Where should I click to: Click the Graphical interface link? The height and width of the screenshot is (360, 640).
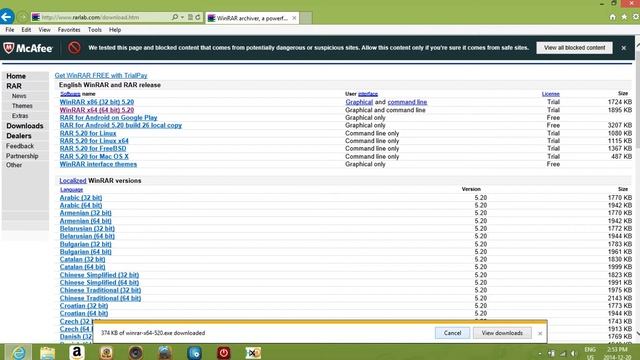click(x=359, y=102)
